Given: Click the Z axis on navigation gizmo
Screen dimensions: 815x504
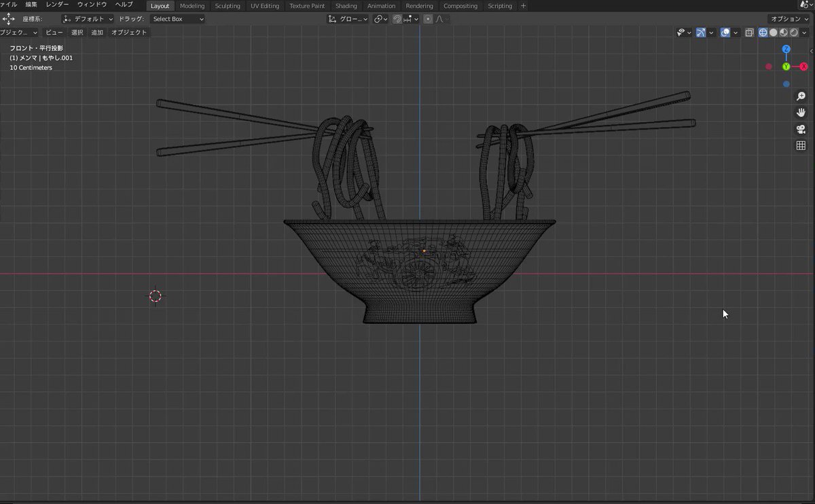Looking at the screenshot, I should 786,50.
